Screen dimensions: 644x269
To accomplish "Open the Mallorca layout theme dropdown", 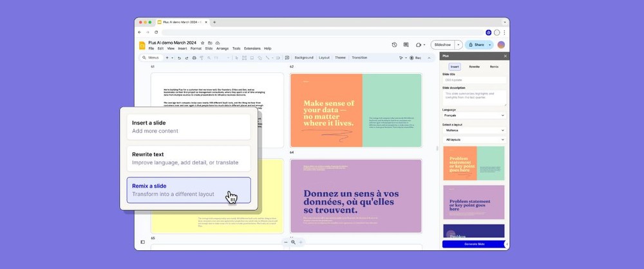I will (474, 130).
